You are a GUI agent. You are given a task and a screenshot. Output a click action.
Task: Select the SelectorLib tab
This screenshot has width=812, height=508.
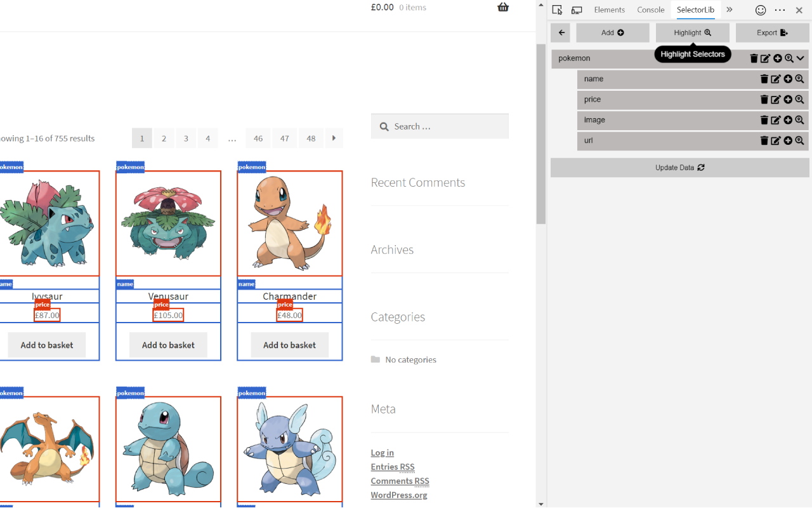pyautogui.click(x=695, y=10)
